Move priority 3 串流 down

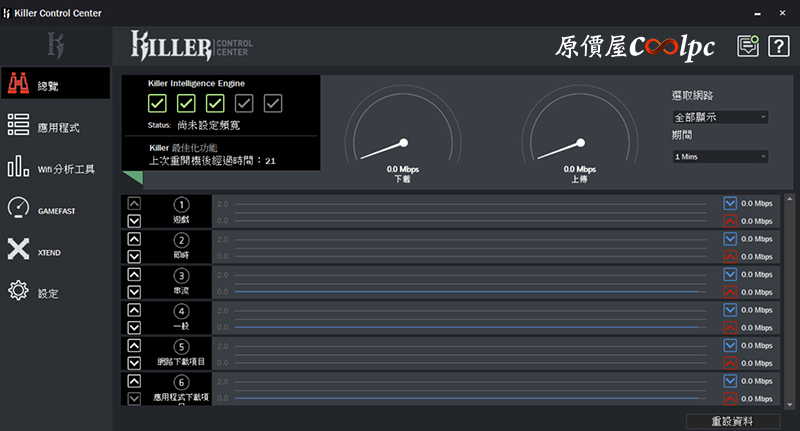pyautogui.click(x=134, y=292)
